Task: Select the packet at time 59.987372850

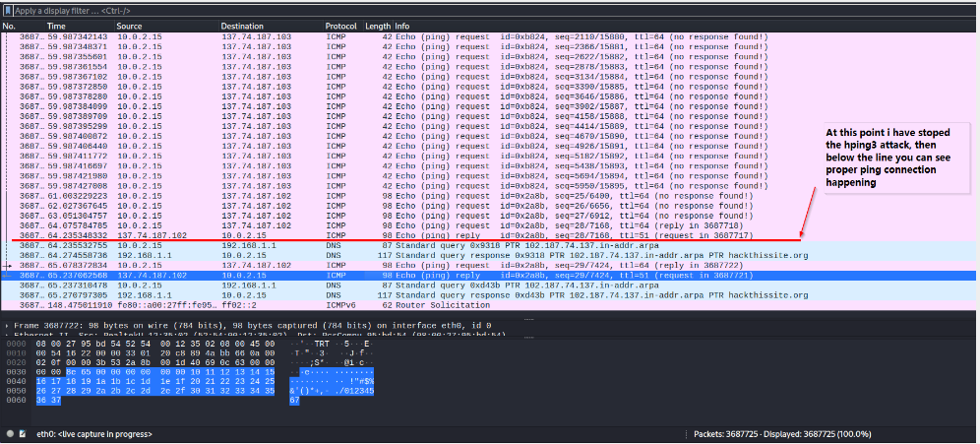Action: click(x=489, y=87)
